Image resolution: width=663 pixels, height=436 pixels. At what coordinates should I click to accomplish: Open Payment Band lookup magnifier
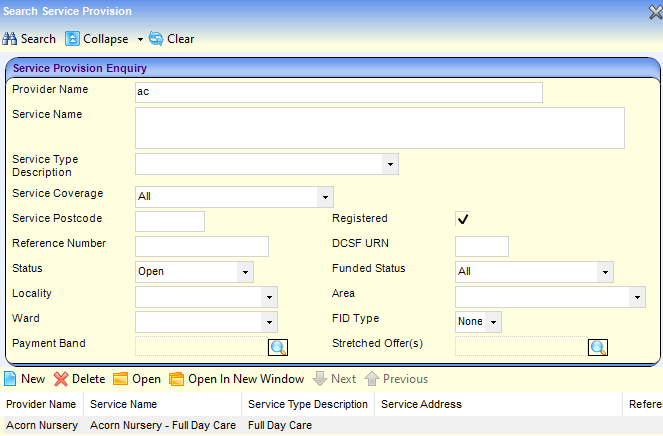(x=277, y=347)
